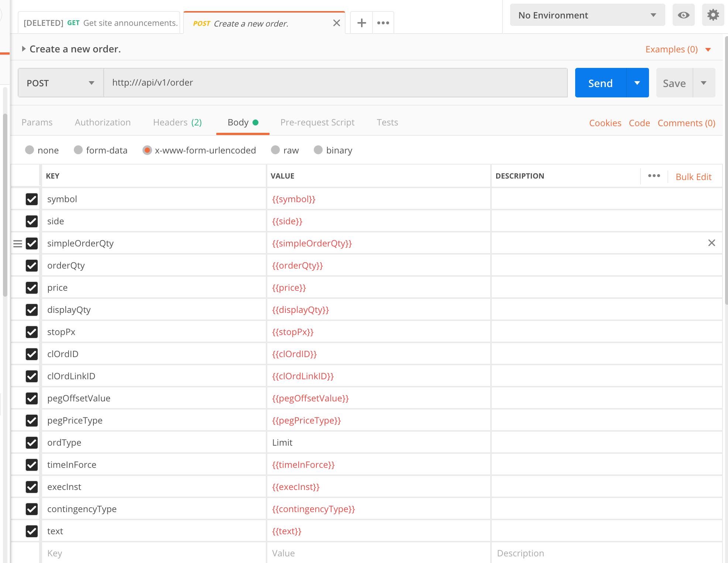This screenshot has width=728, height=563.
Task: Open the No Environment dropdown
Action: point(587,15)
